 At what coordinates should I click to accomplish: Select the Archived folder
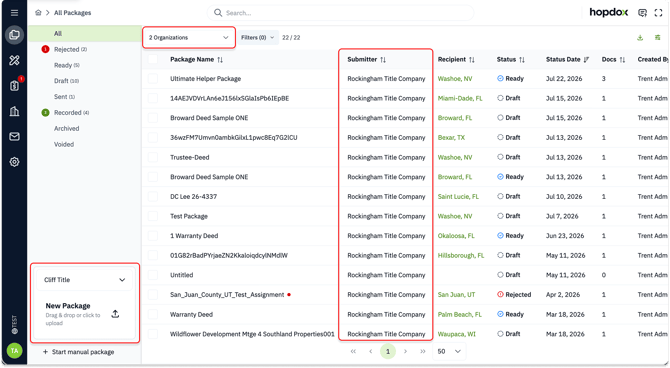[x=66, y=128]
